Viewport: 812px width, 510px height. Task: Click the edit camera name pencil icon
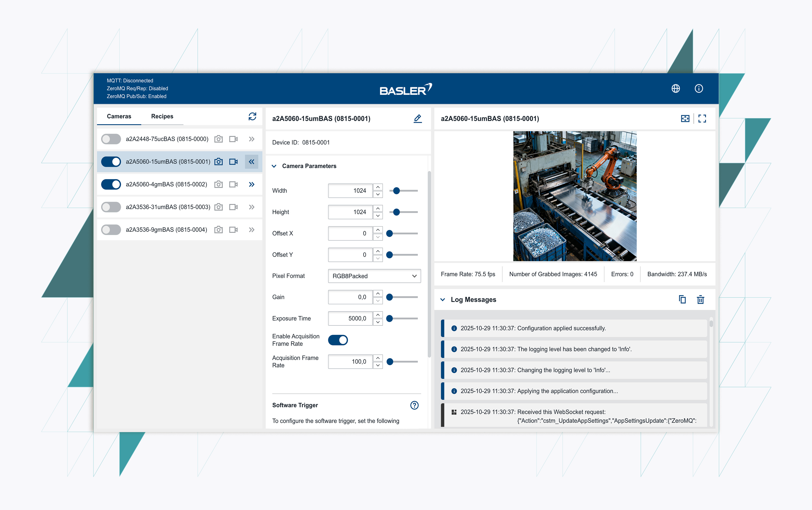click(x=418, y=118)
